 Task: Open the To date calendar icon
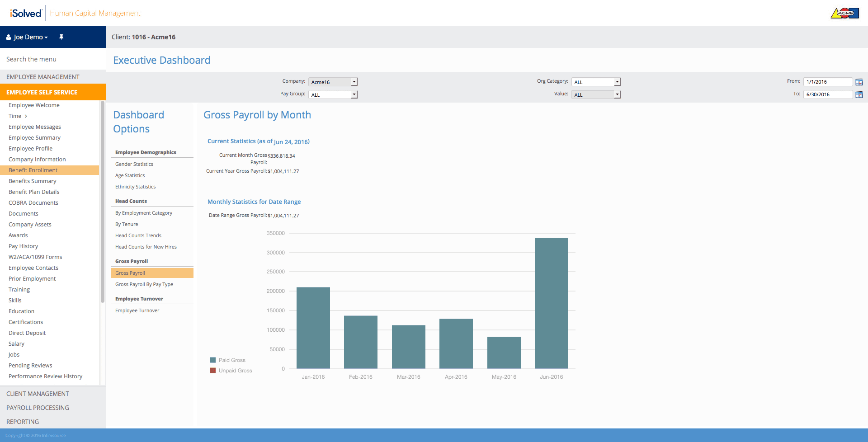coord(859,94)
